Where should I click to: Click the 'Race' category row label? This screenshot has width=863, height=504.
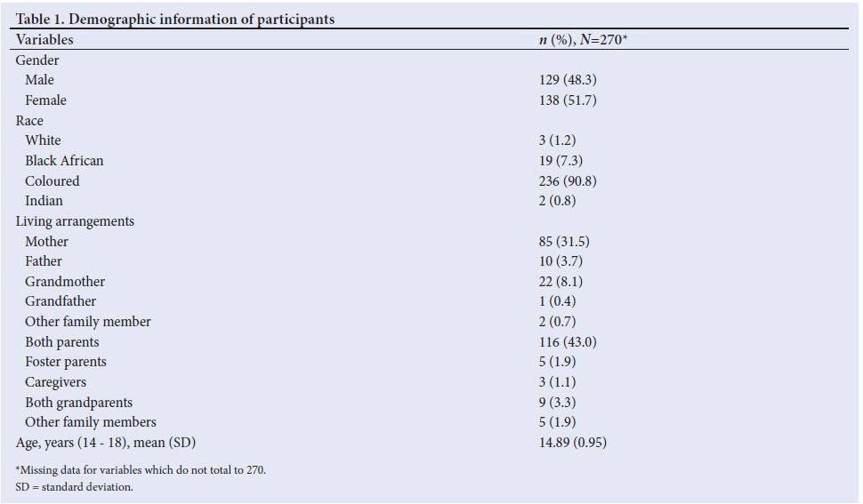point(29,120)
